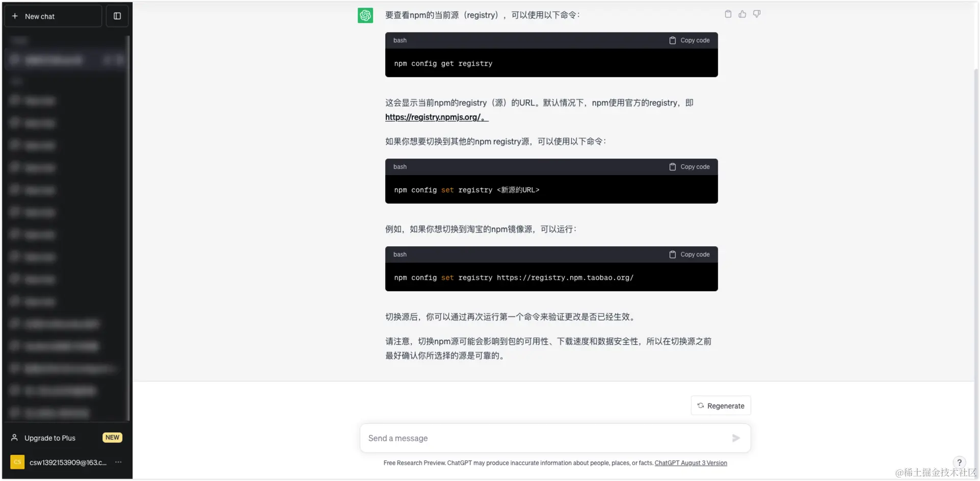Click the line starting with 如果你想要切换到其他的npm
The image size is (980, 481).
[x=496, y=142]
